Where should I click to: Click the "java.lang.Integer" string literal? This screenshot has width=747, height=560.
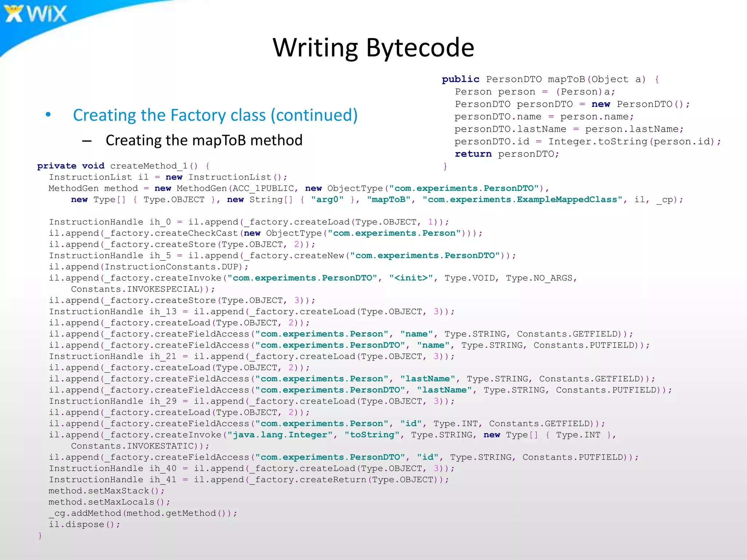pyautogui.click(x=279, y=435)
